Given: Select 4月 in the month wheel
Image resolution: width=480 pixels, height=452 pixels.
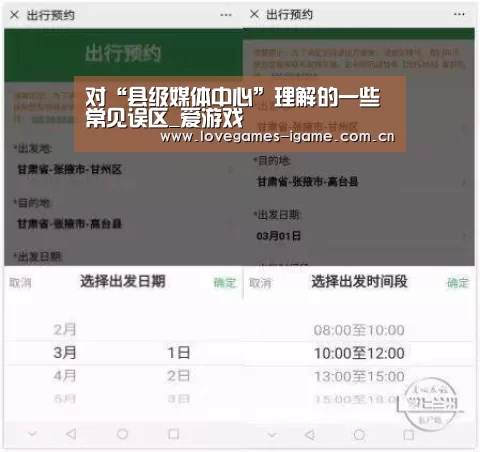Looking at the screenshot, I should pyautogui.click(x=65, y=376).
